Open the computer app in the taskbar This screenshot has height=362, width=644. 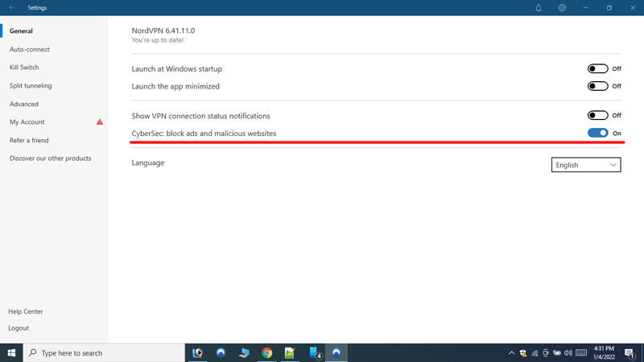point(244,353)
